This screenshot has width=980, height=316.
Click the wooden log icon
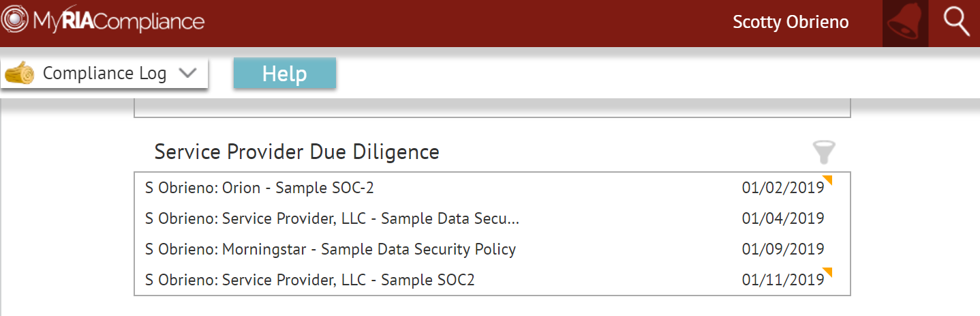click(19, 73)
